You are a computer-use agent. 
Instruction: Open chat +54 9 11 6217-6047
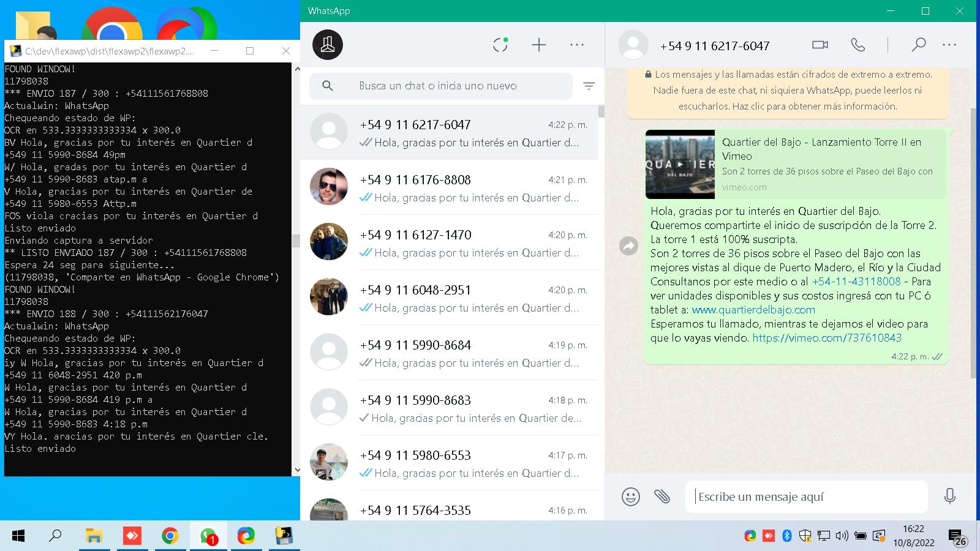pyautogui.click(x=449, y=132)
